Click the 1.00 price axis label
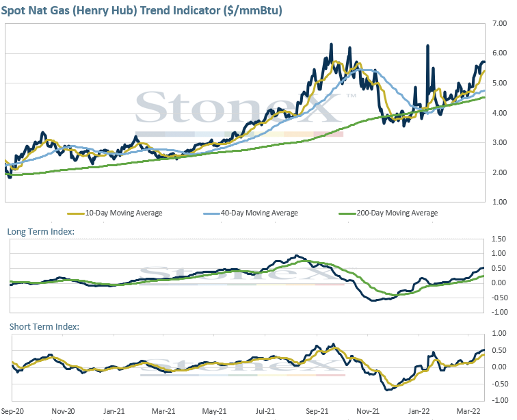The width and height of the screenshot is (517, 420). point(499,202)
